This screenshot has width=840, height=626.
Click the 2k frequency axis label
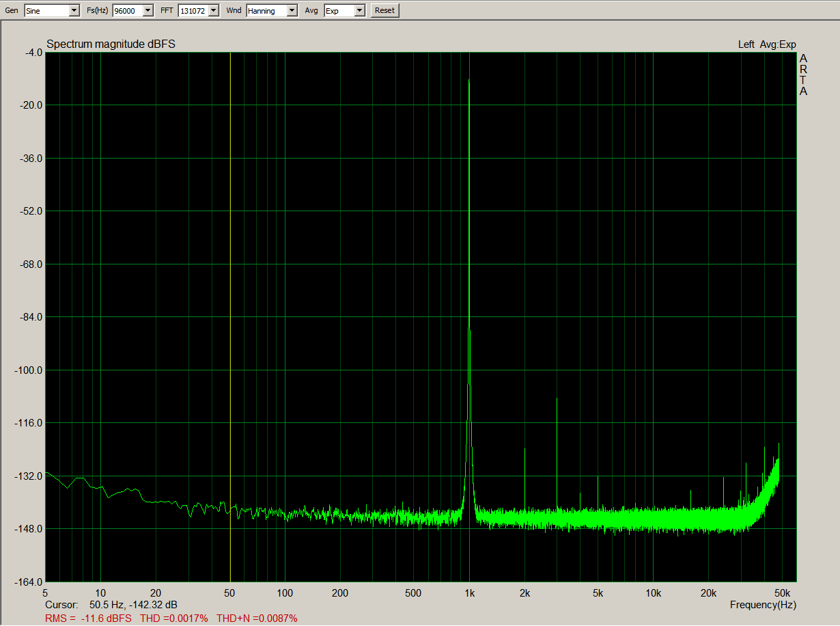pyautogui.click(x=524, y=593)
